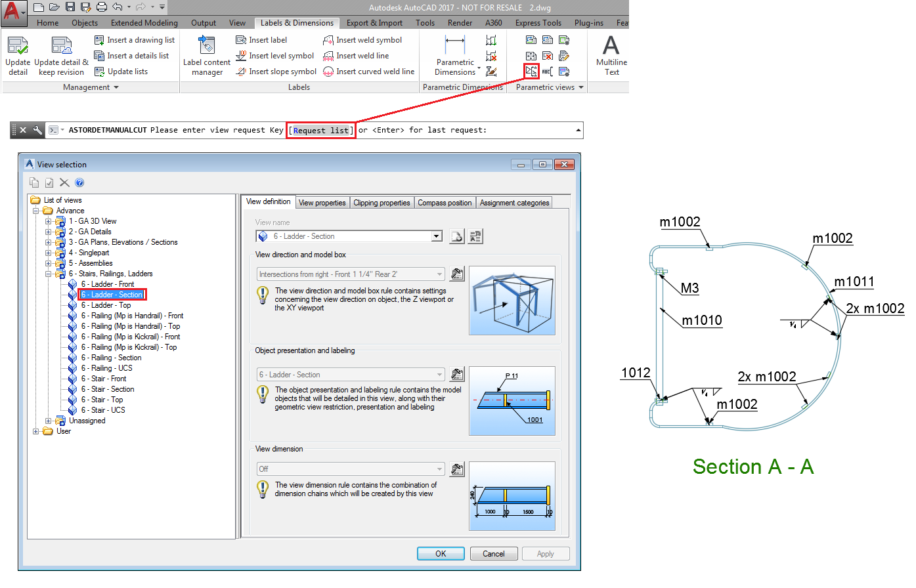
Task: Switch to the Extended Modeling ribbon tab
Action: (144, 23)
